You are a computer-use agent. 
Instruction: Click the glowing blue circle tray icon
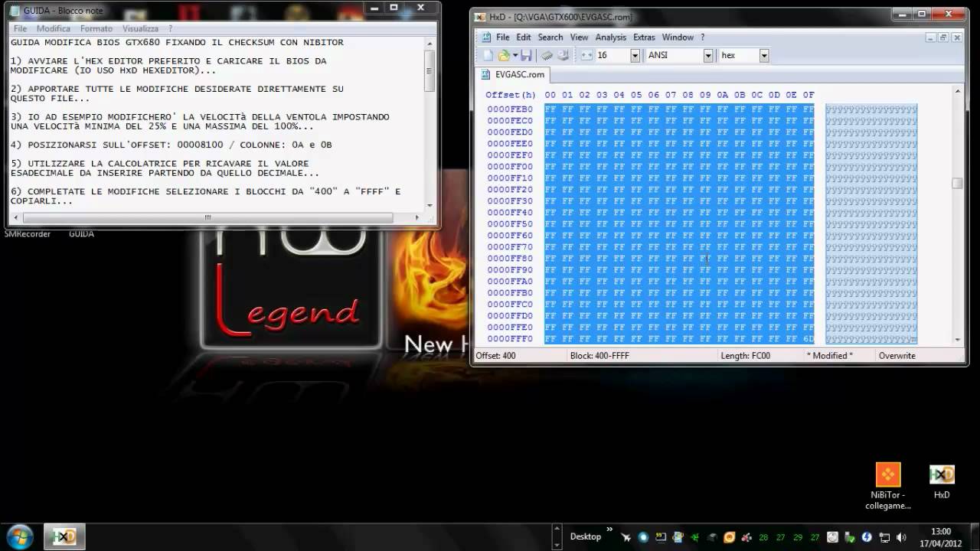[x=643, y=537]
